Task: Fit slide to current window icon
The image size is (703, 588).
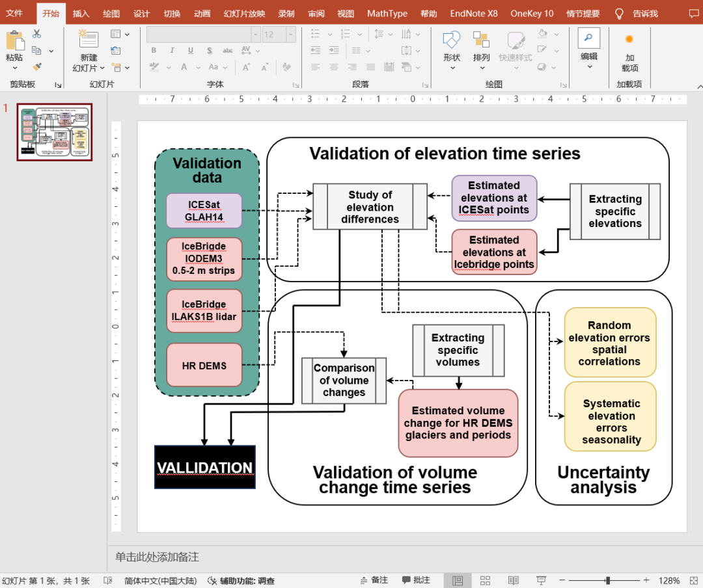Action: pyautogui.click(x=693, y=580)
